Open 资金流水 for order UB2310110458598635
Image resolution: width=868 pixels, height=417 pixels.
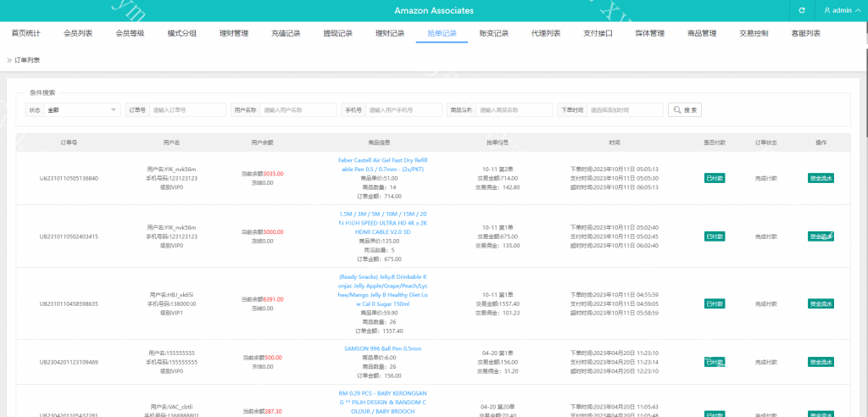click(821, 304)
